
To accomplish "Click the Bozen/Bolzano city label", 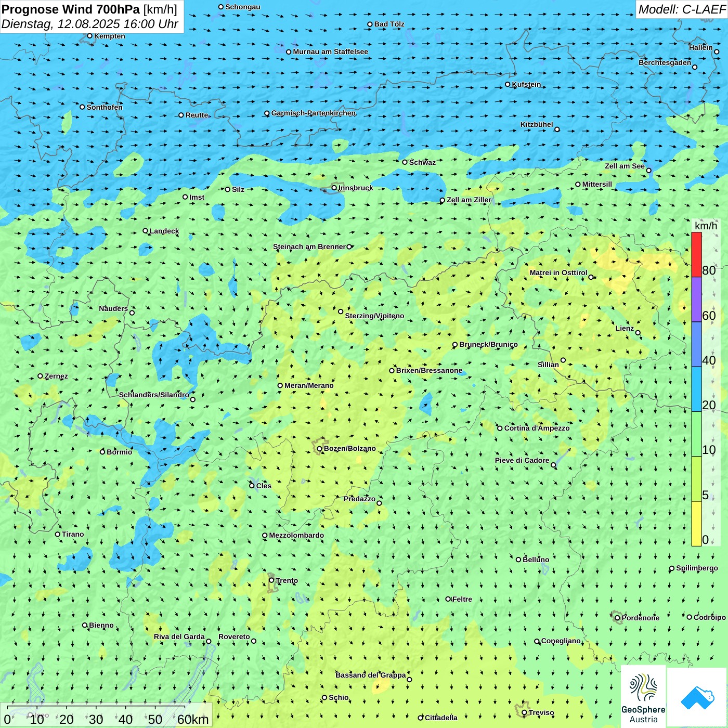I will (x=349, y=448).
